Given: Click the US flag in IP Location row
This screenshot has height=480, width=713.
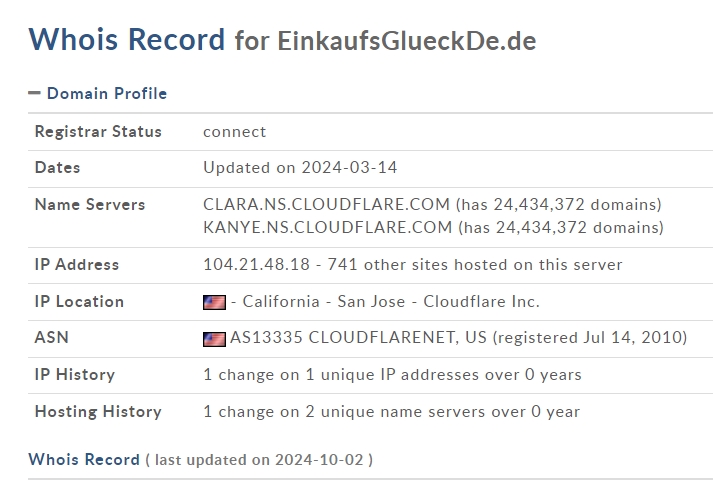Looking at the screenshot, I should 214,302.
